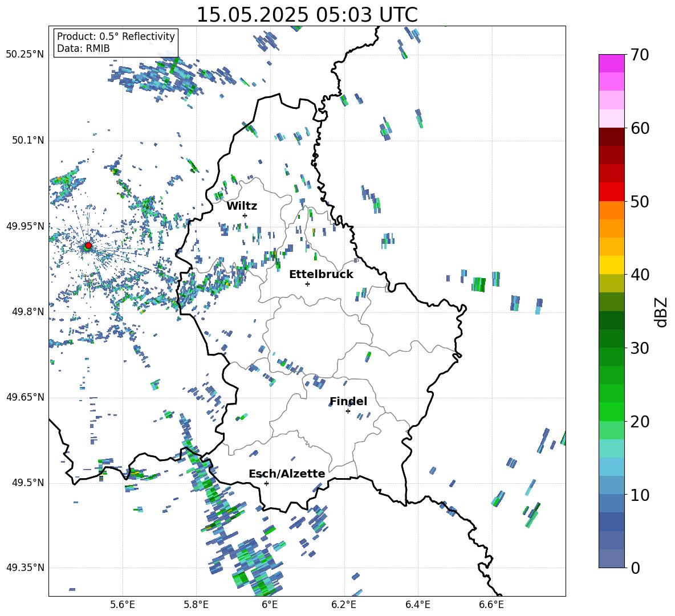Click the colorbar tick label 70

640,55
